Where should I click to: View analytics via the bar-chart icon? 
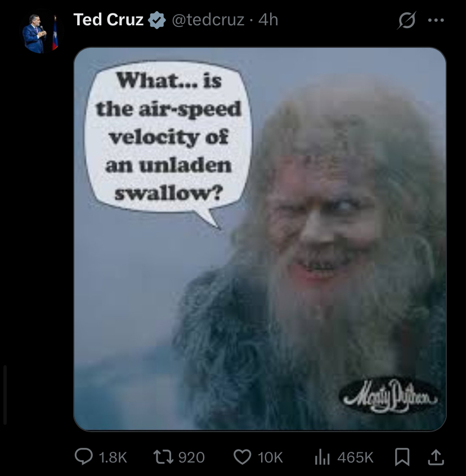[x=322, y=457]
